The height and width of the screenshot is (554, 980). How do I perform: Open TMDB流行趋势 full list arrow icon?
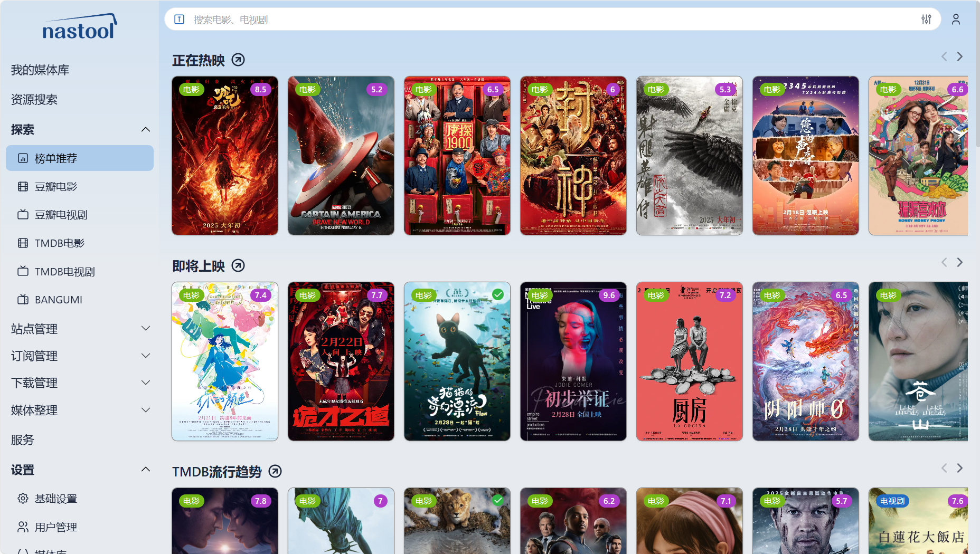tap(275, 472)
